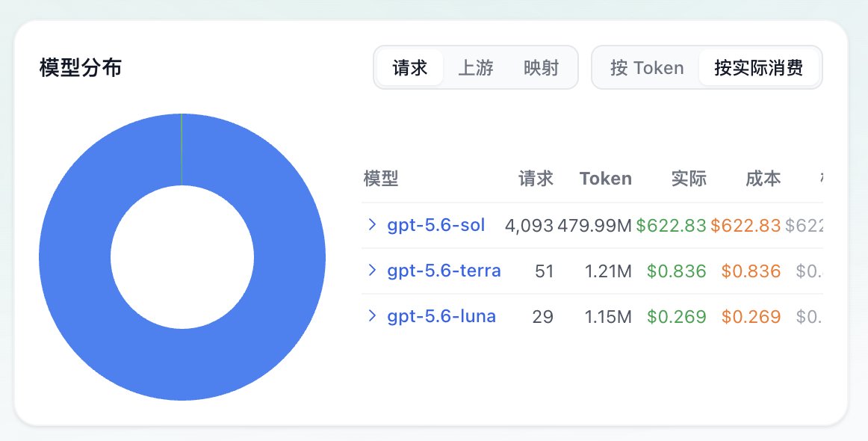The width and height of the screenshot is (868, 441).
Task: Click the 请求 column header in the table
Action: click(536, 179)
